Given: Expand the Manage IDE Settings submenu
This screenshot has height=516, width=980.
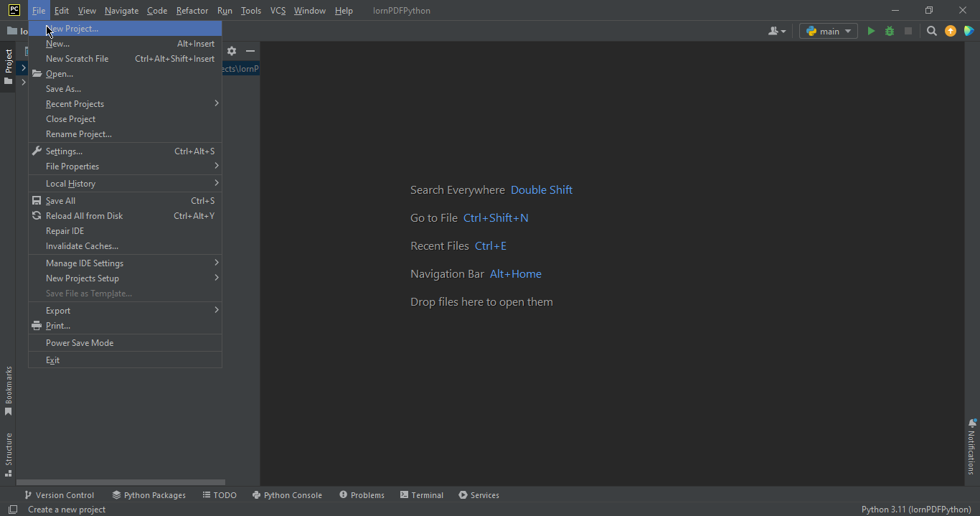Looking at the screenshot, I should click(x=86, y=263).
